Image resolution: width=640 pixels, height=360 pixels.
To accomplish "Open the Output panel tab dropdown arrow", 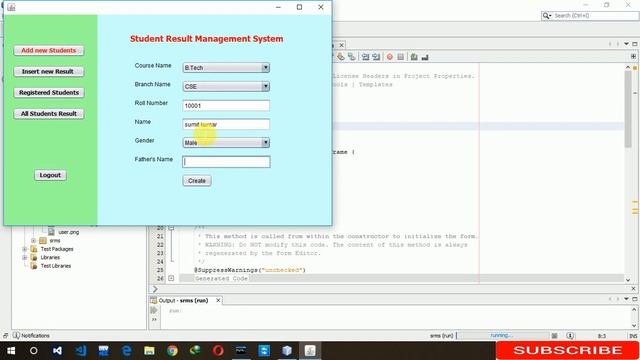I will pyautogui.click(x=626, y=299).
